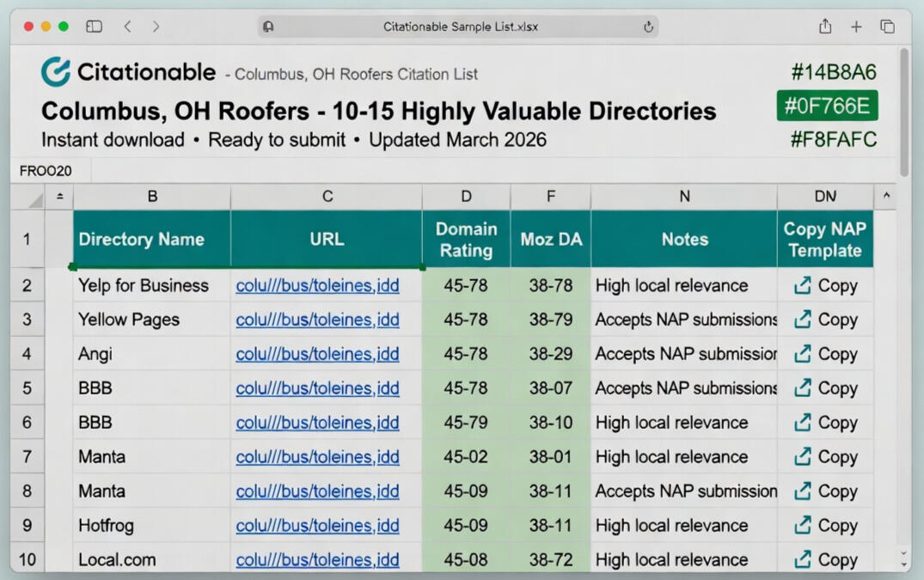
Task: Click the sidebar toggle icon in title bar
Action: [x=94, y=27]
